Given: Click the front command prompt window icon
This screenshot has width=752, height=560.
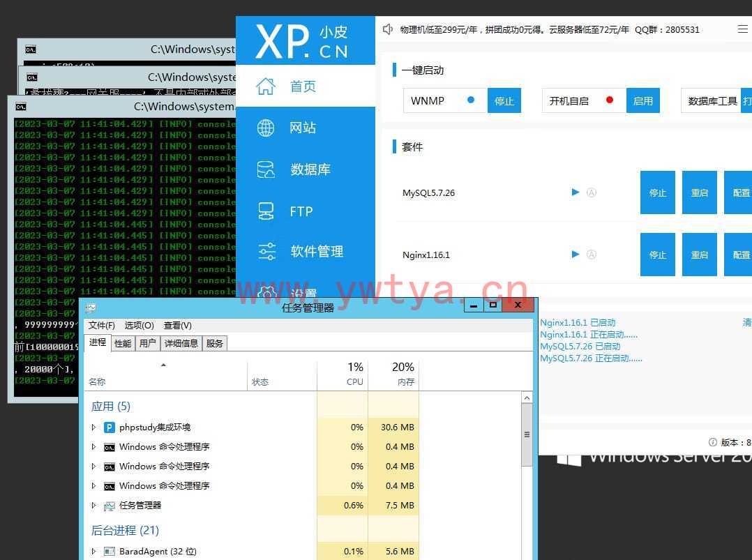Looking at the screenshot, I should click(21, 107).
